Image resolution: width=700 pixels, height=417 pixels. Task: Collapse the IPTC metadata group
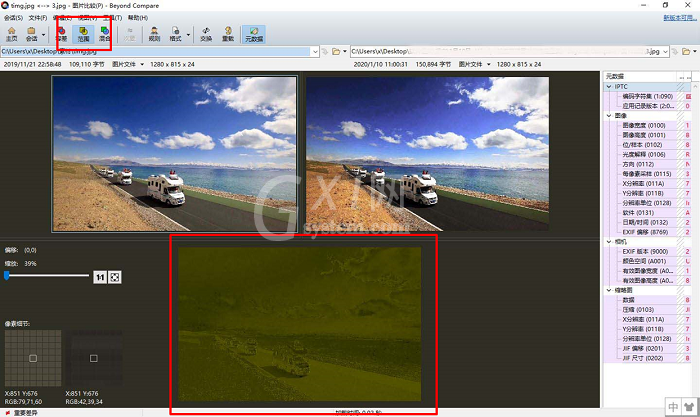(609, 87)
